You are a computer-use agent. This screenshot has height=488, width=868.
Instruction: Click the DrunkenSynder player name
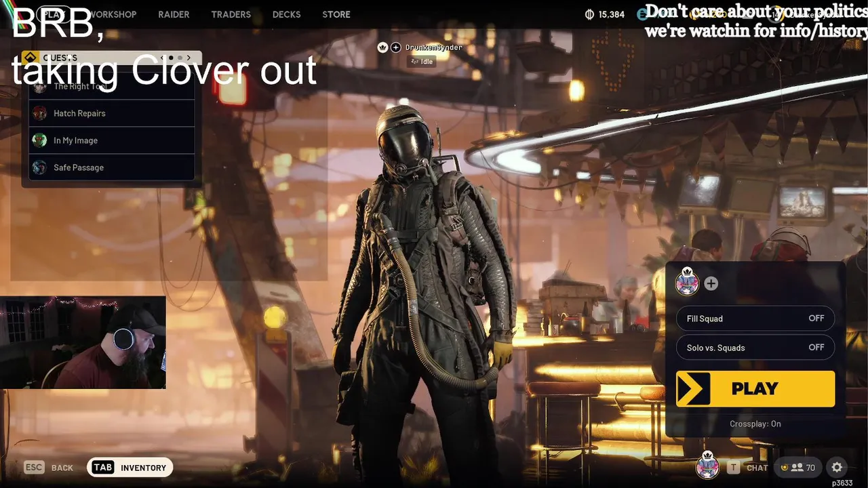[x=434, y=47]
